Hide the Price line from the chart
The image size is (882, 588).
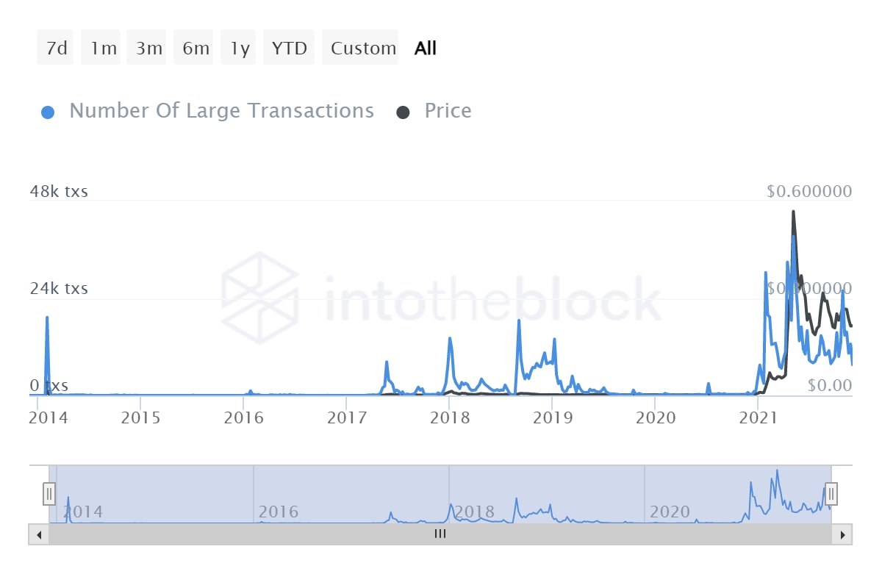448,110
